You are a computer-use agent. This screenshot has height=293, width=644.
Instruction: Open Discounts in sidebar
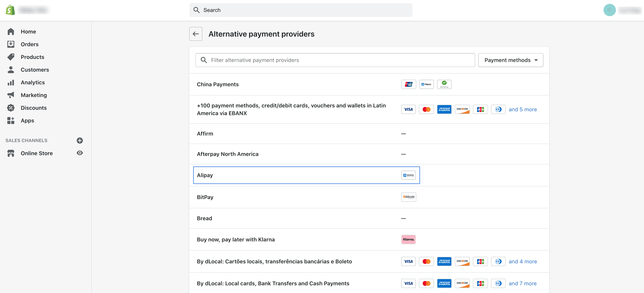pyautogui.click(x=34, y=108)
